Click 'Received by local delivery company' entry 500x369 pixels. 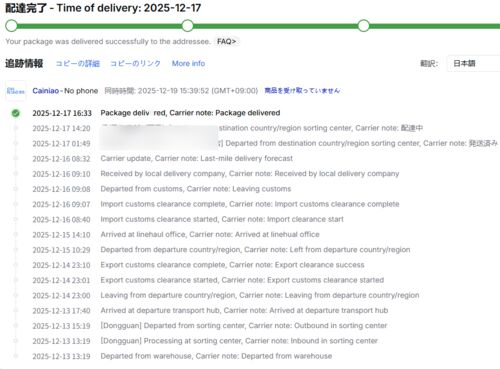[250, 174]
